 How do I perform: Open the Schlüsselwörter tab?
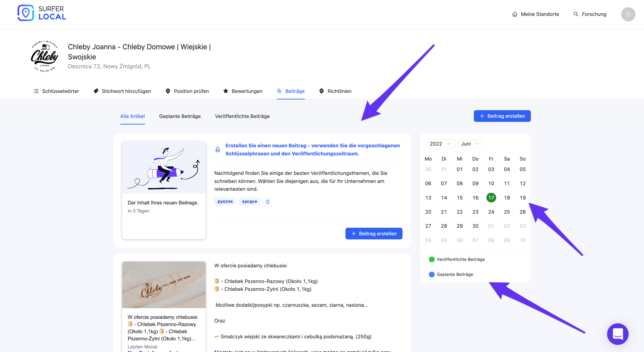coord(56,91)
